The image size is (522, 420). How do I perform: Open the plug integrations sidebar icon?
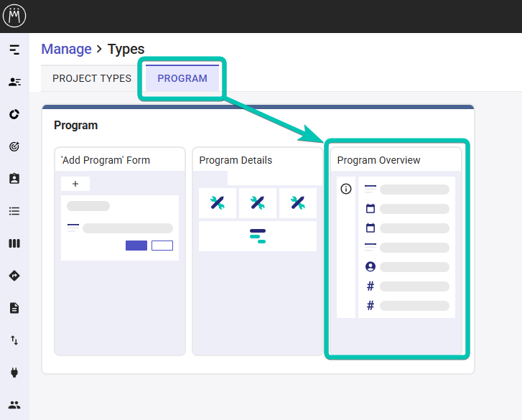14,373
